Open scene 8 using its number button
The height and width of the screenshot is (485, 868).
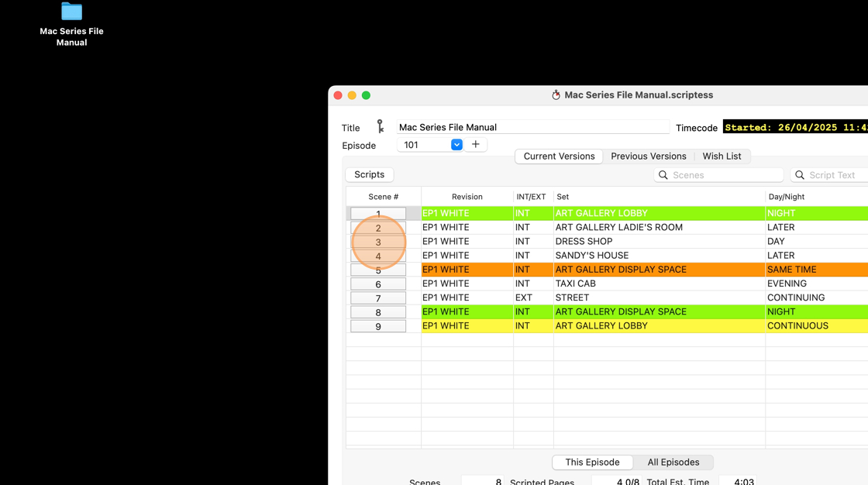(378, 312)
